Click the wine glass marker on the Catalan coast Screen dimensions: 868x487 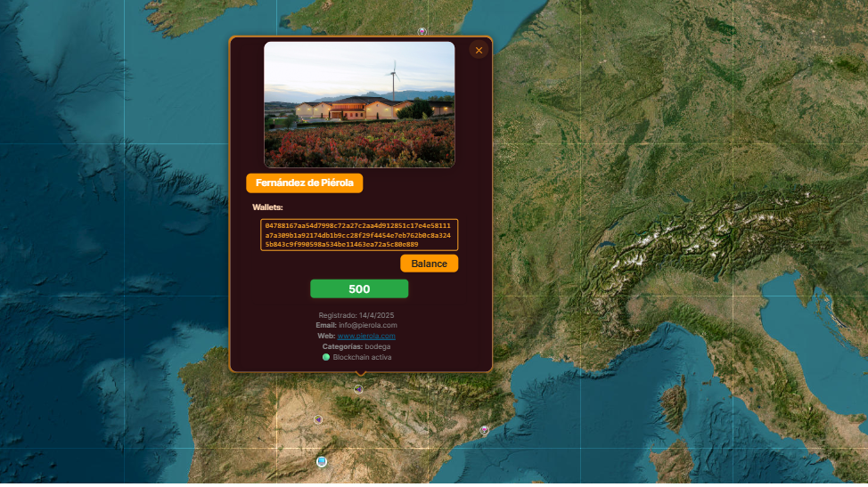485,430
